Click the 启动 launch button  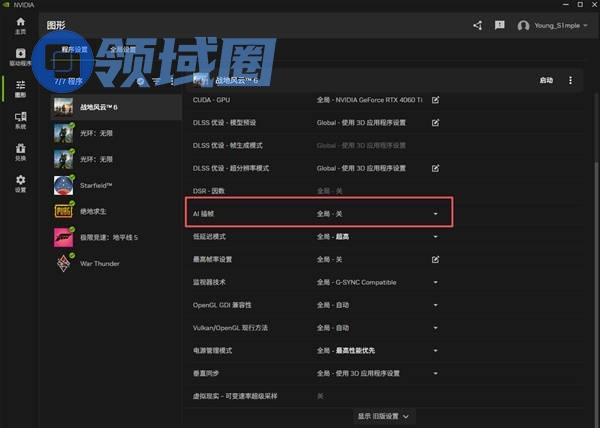point(546,80)
